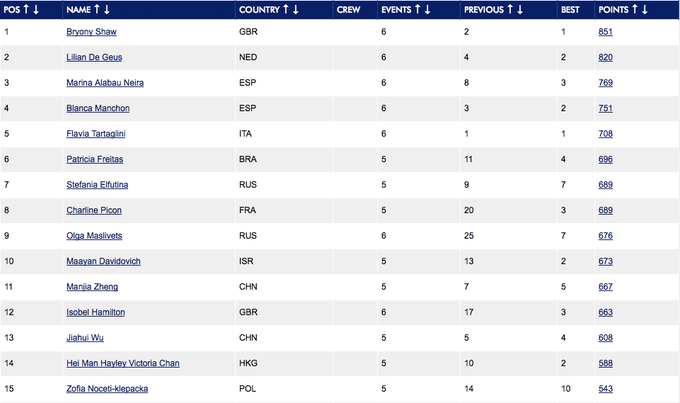Image resolution: width=680 pixels, height=403 pixels.
Task: Sort POS column descending with down arrow
Action: tap(36, 10)
